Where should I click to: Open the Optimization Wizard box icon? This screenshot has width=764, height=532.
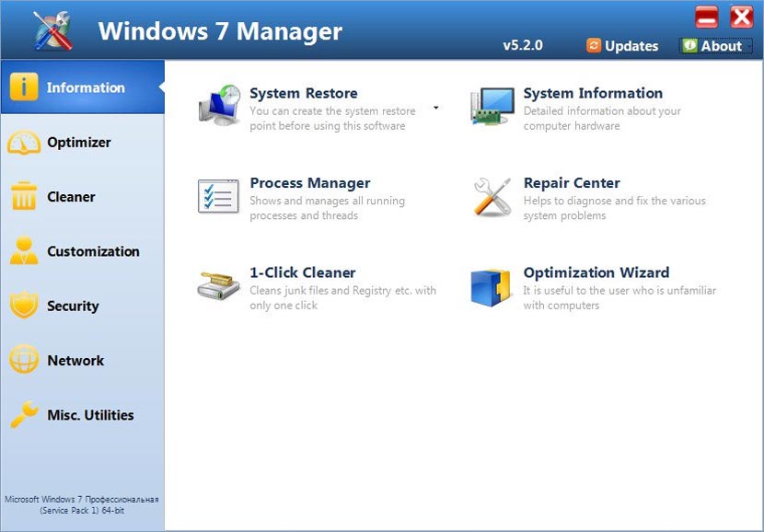[x=491, y=283]
